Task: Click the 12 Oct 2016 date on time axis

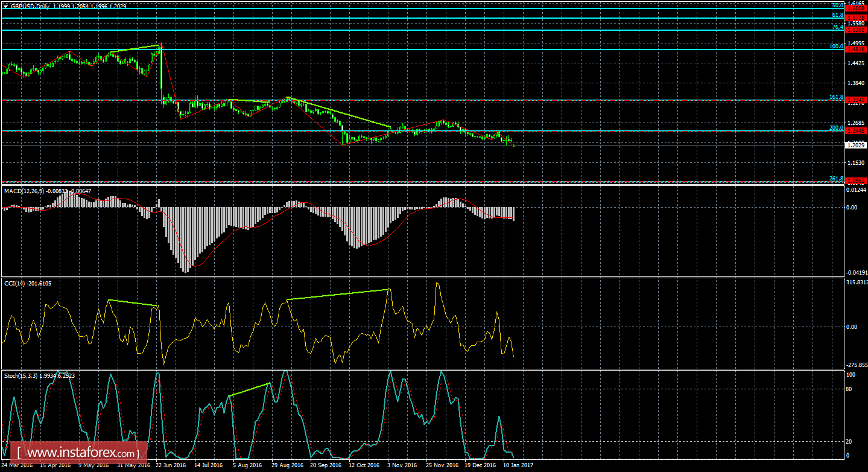Action: click(x=364, y=465)
